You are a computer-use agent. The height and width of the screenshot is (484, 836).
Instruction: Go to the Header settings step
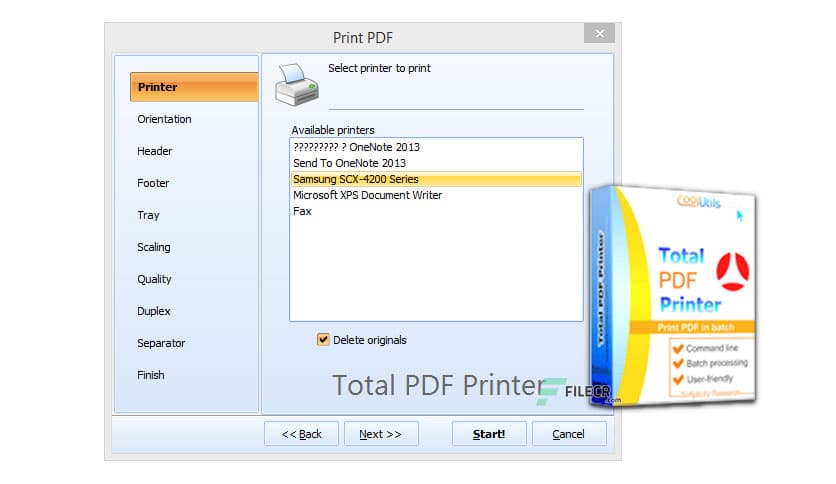click(x=155, y=151)
